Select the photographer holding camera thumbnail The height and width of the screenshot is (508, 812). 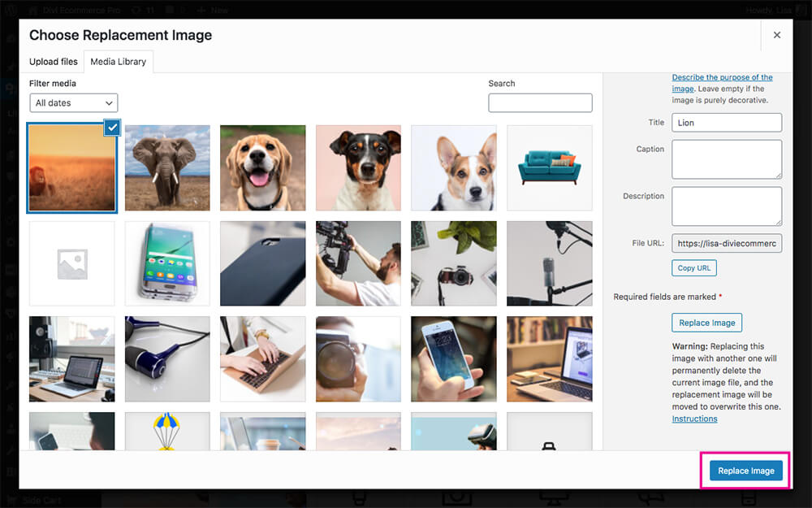point(358,359)
